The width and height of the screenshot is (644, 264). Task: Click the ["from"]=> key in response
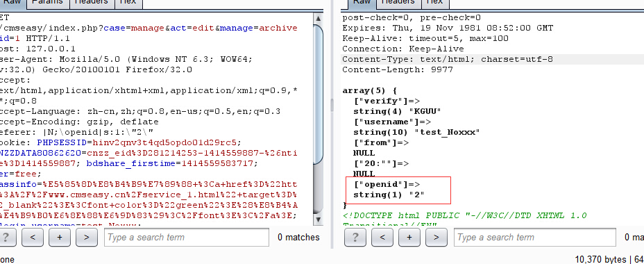[x=381, y=142]
